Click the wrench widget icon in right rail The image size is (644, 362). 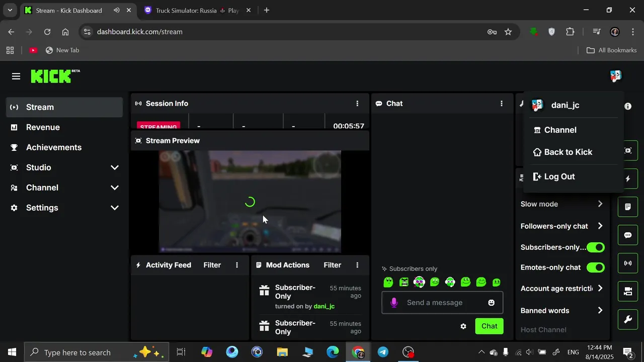[x=628, y=320]
